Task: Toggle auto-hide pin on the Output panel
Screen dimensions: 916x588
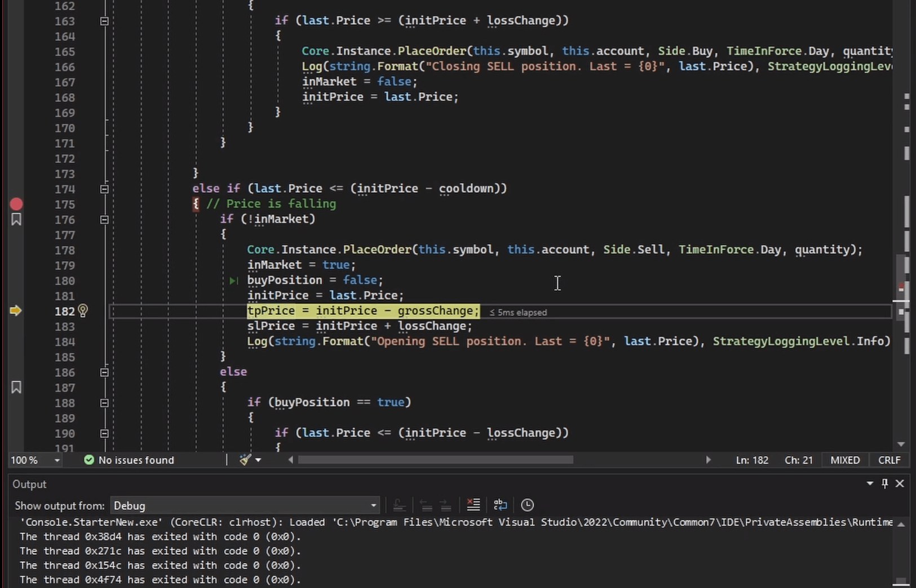Action: click(x=885, y=484)
